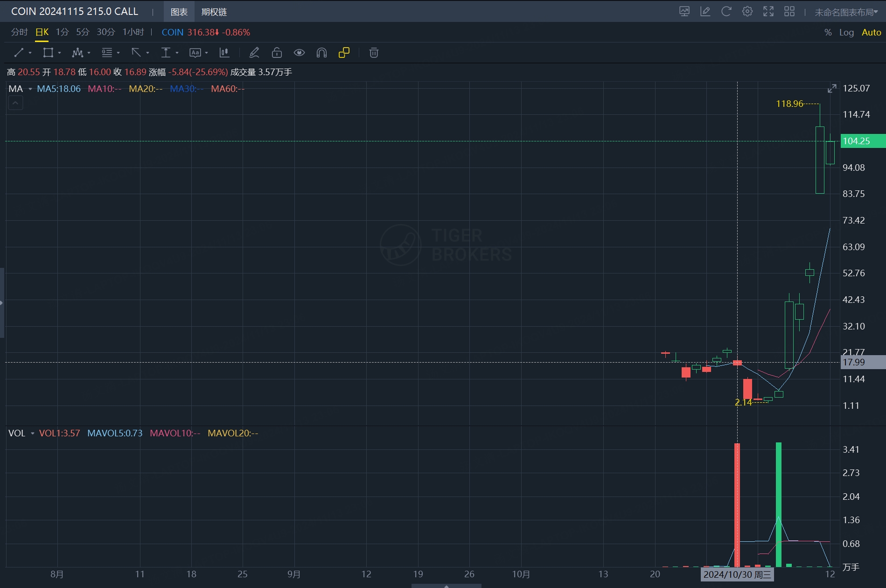Screen dimensions: 886x588
Task: Collapse the MA legend with chevron button
Action: pyautogui.click(x=15, y=103)
